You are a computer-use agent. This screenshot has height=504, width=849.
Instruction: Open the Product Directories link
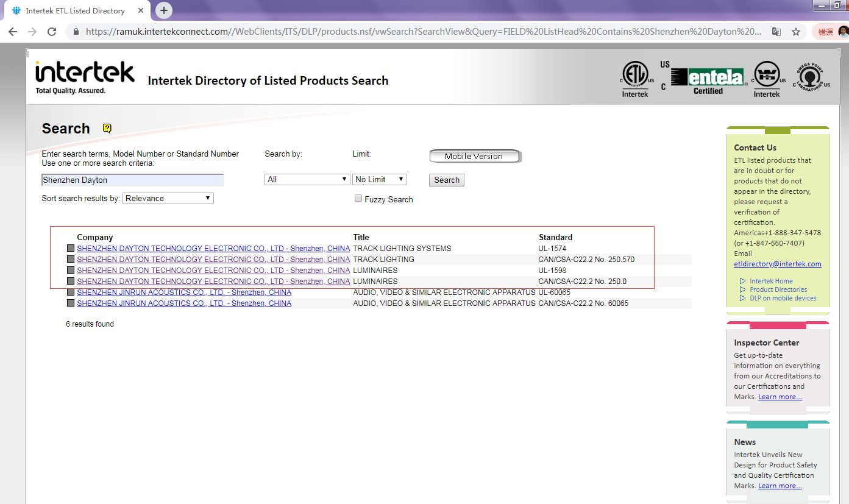click(x=778, y=289)
